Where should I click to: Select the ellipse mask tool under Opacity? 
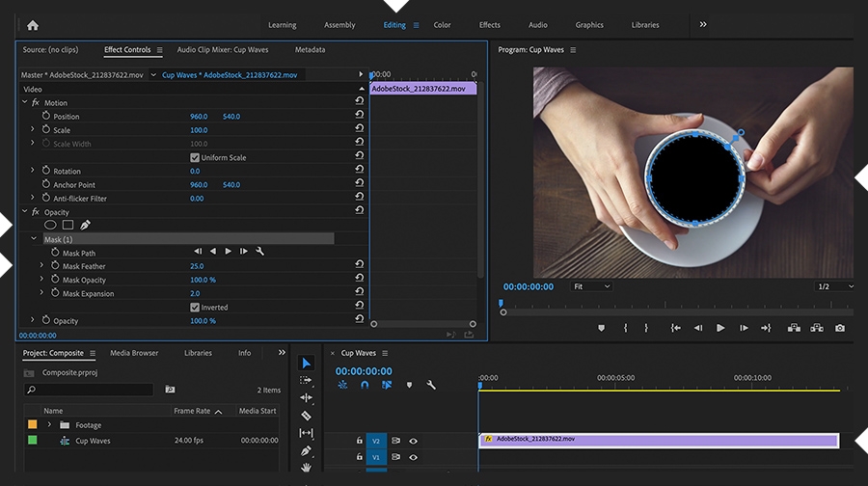(x=50, y=225)
